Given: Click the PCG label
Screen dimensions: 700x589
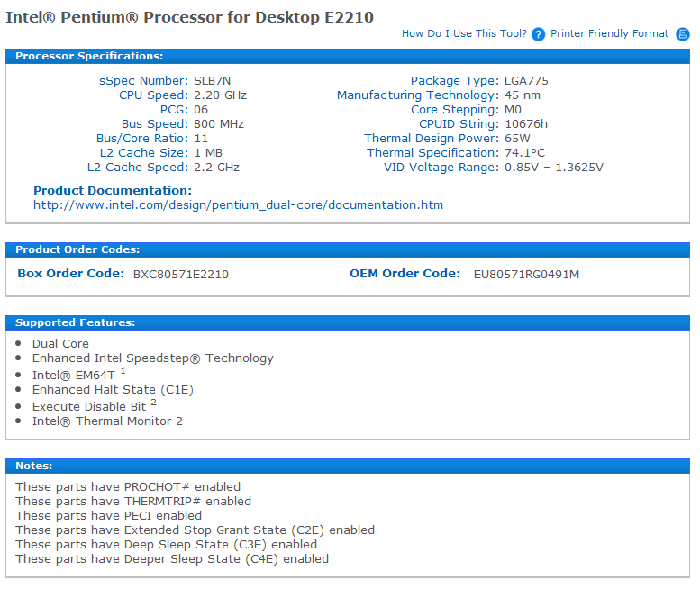Looking at the screenshot, I should 174,110.
